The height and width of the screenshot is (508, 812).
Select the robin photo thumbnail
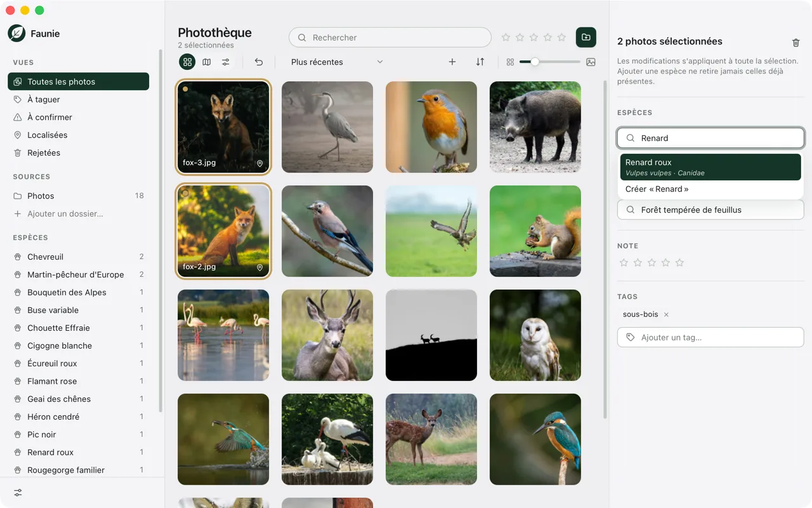point(431,127)
